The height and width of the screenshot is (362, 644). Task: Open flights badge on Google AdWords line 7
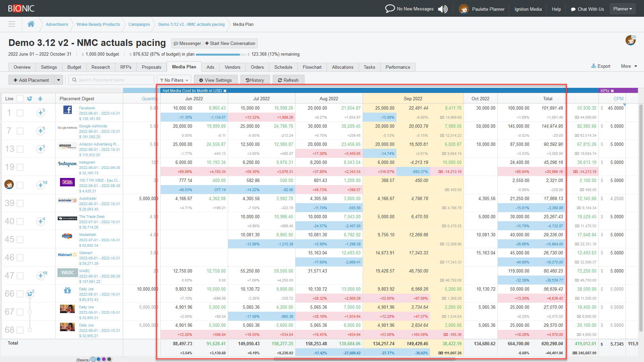point(41,131)
